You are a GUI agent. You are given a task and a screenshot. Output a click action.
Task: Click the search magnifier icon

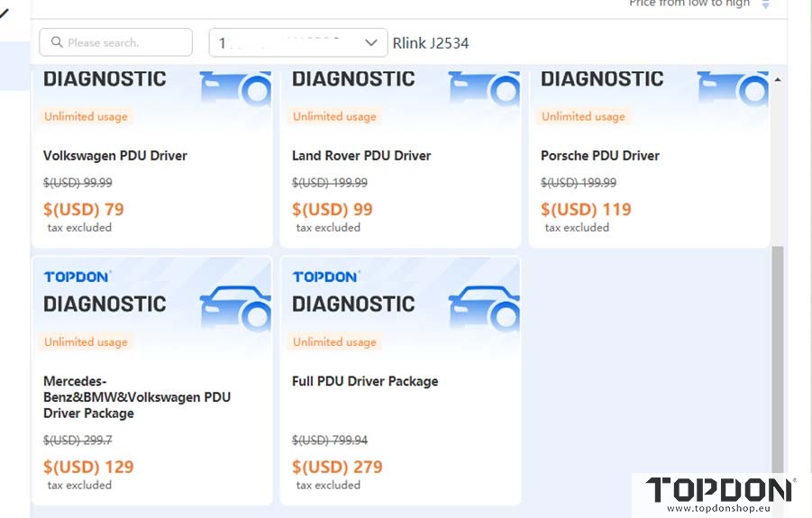click(57, 42)
